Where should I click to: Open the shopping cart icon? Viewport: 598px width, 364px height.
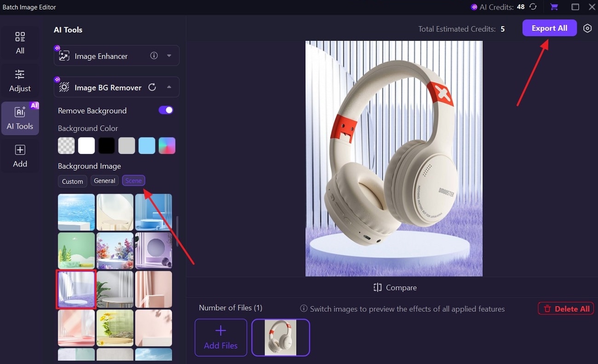(x=554, y=7)
